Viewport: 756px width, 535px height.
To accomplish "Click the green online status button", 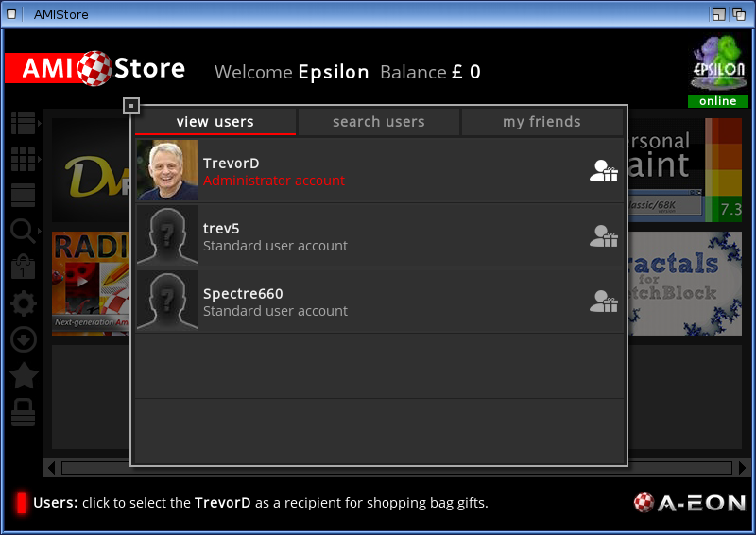I will pyautogui.click(x=717, y=101).
